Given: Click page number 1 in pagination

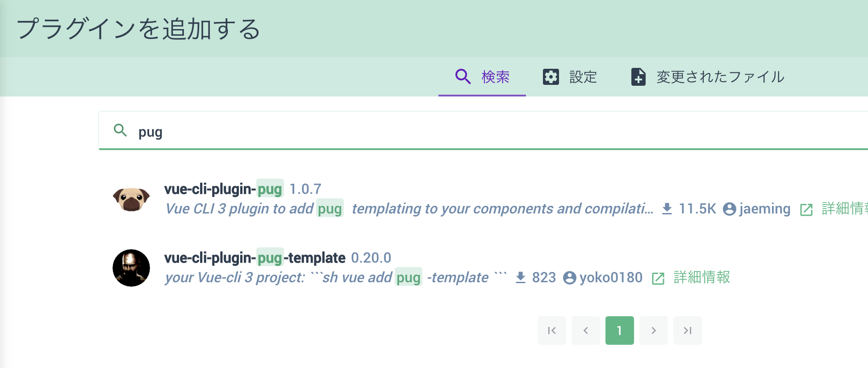Looking at the screenshot, I should click(x=619, y=330).
